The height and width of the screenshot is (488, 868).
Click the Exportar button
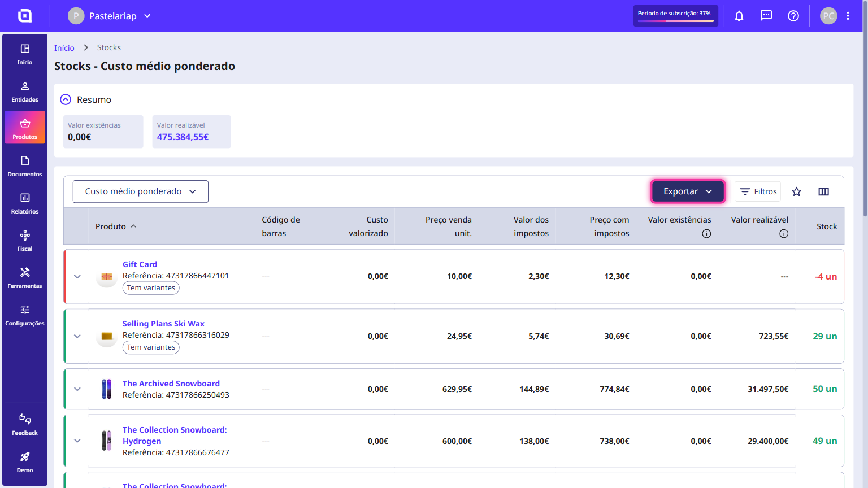[688, 191]
